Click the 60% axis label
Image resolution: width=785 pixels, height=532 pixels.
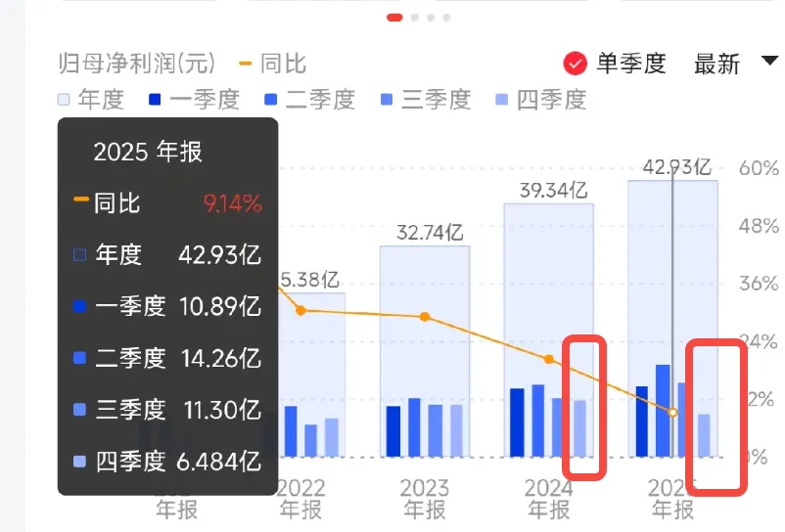click(759, 168)
